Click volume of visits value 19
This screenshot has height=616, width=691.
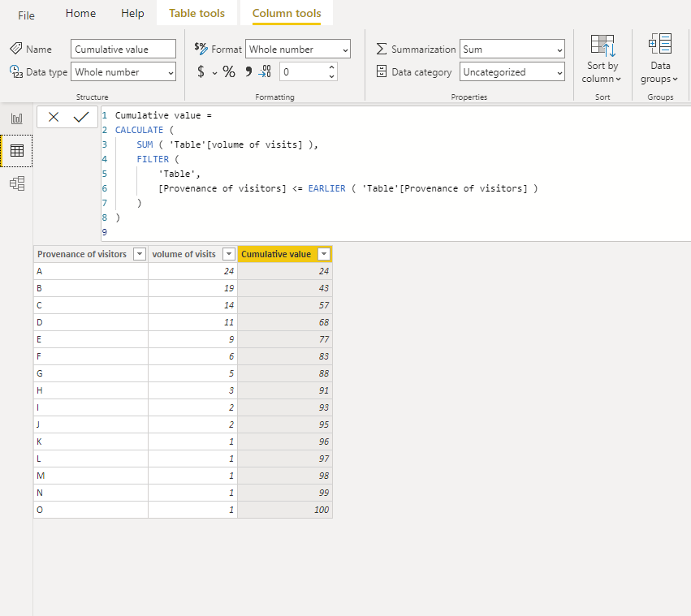(193, 288)
